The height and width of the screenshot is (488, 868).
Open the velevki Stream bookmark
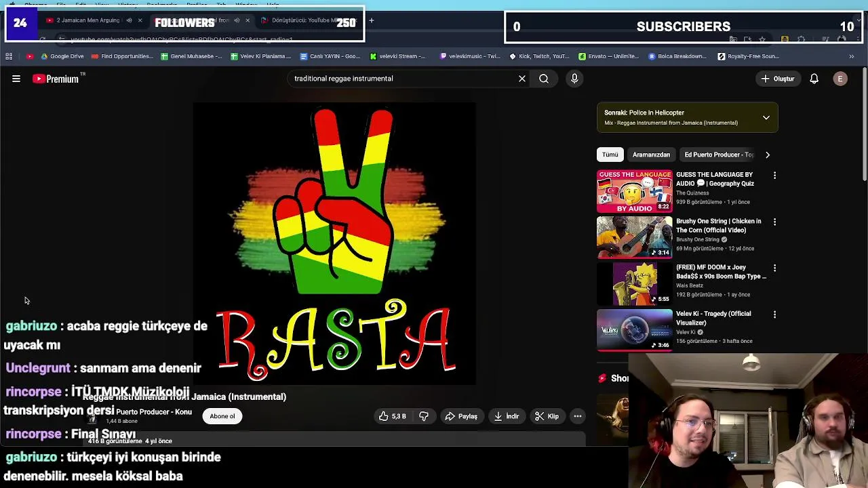[399, 56]
